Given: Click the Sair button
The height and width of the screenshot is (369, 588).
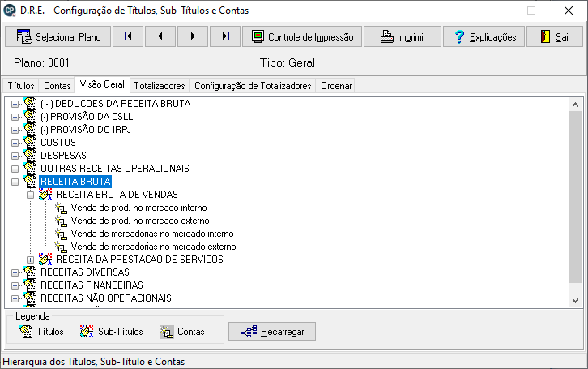Looking at the screenshot, I should pyautogui.click(x=555, y=36).
